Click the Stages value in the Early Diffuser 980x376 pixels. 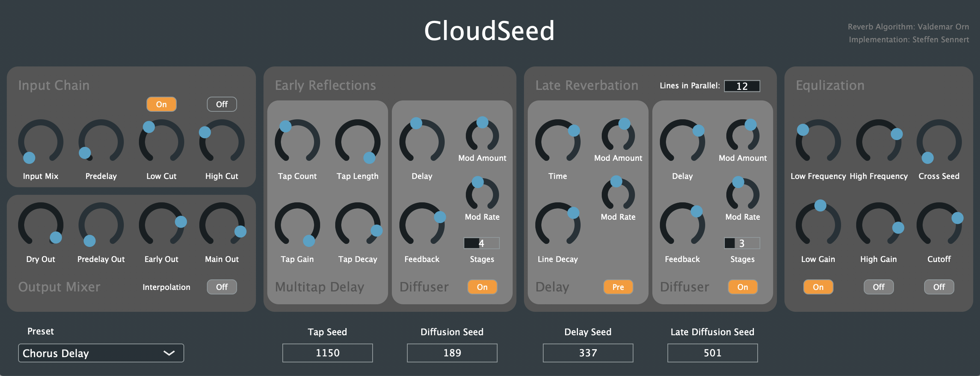(x=481, y=242)
